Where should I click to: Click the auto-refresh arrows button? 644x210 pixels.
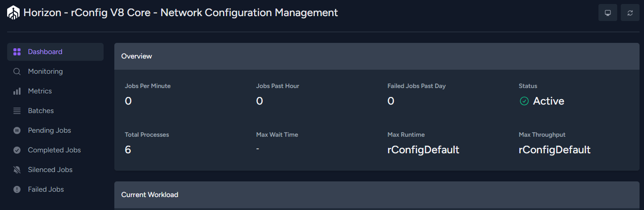click(630, 13)
